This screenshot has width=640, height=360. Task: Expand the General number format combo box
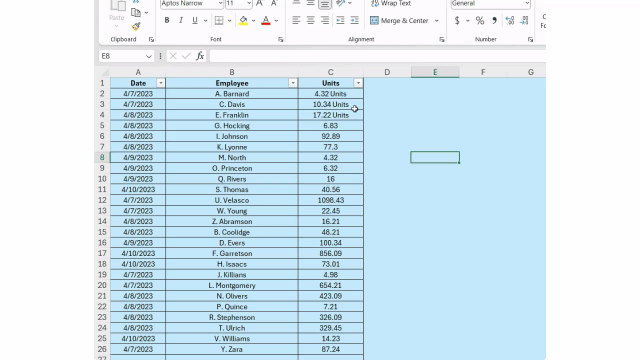point(527,3)
